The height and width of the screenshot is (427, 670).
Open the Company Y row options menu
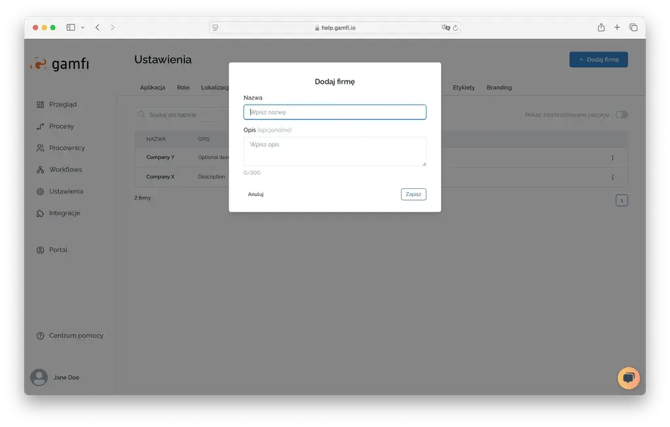612,157
